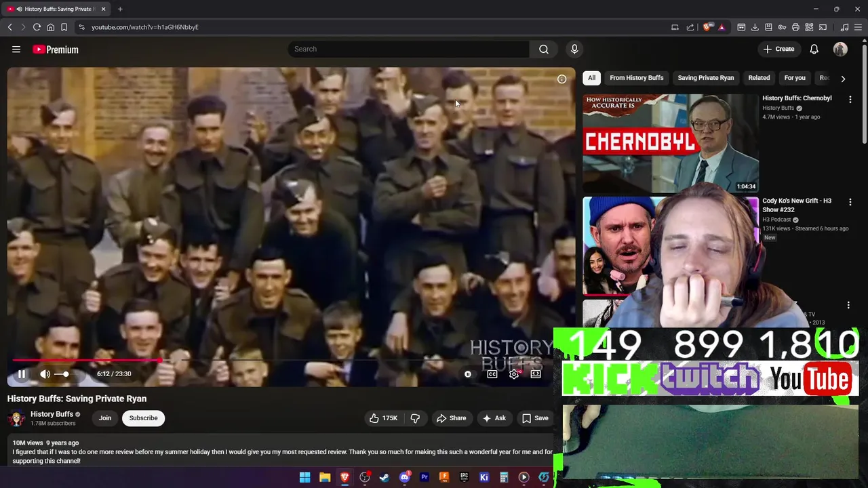Reload the current page

[37, 27]
